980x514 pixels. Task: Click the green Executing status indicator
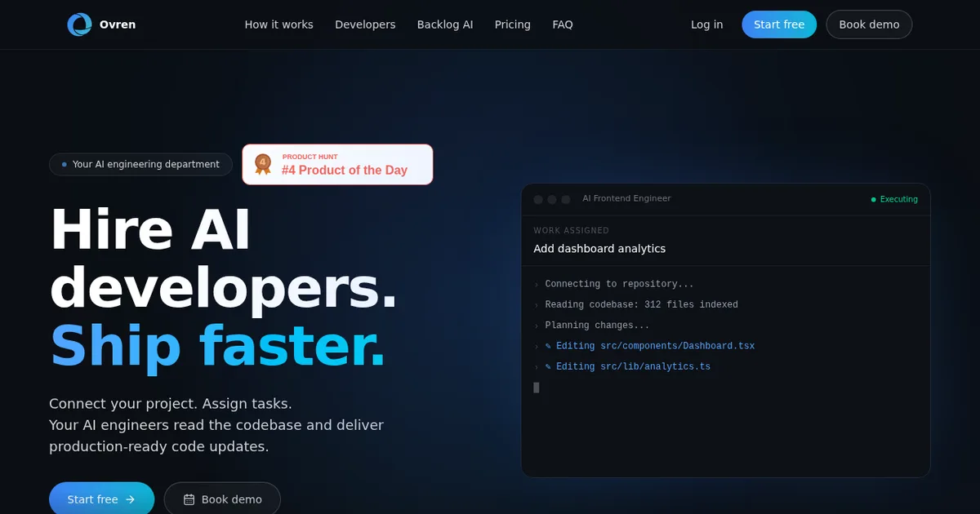(x=894, y=199)
